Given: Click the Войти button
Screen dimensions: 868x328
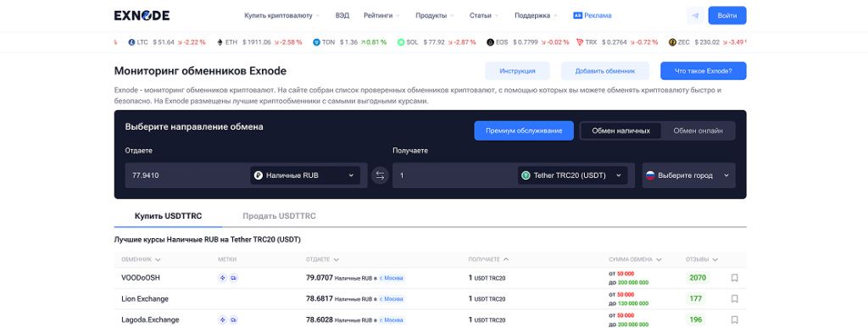Looking at the screenshot, I should click(x=726, y=15).
